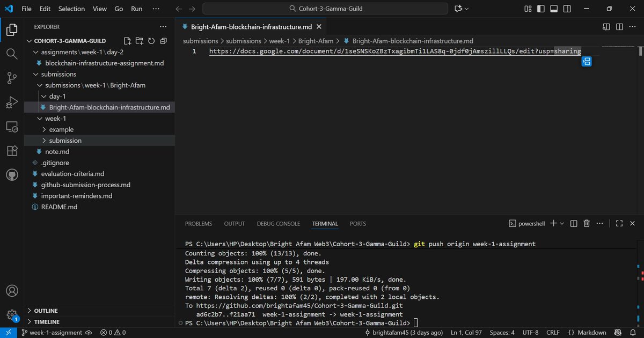The image size is (644, 338).
Task: Open terminal panel More Actions ellipsis
Action: 600,223
